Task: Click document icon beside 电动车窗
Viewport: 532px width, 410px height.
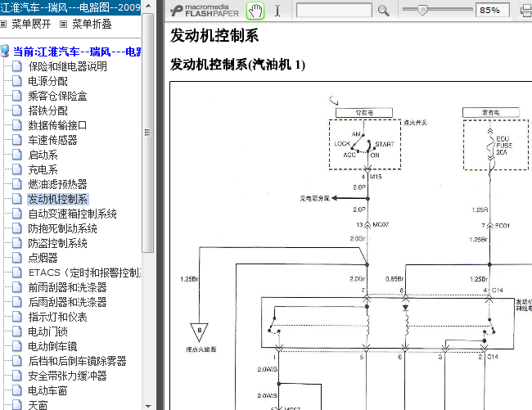Action: click(17, 390)
